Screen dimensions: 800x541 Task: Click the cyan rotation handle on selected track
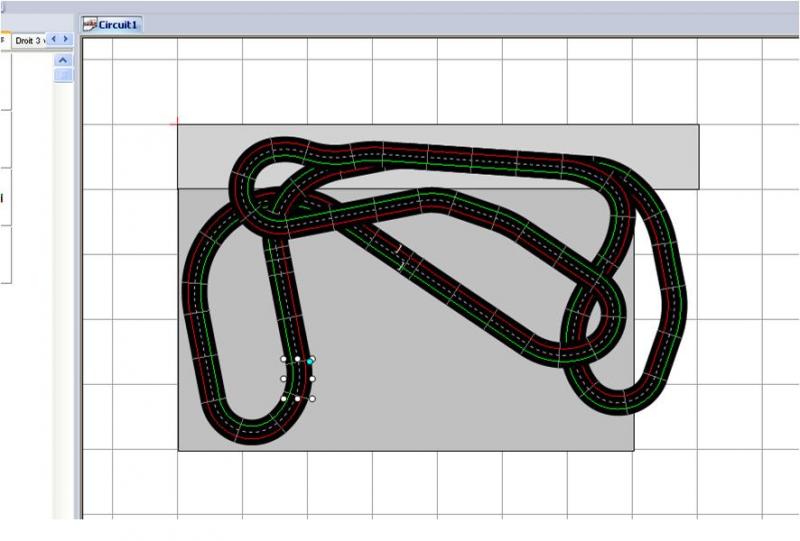(311, 360)
